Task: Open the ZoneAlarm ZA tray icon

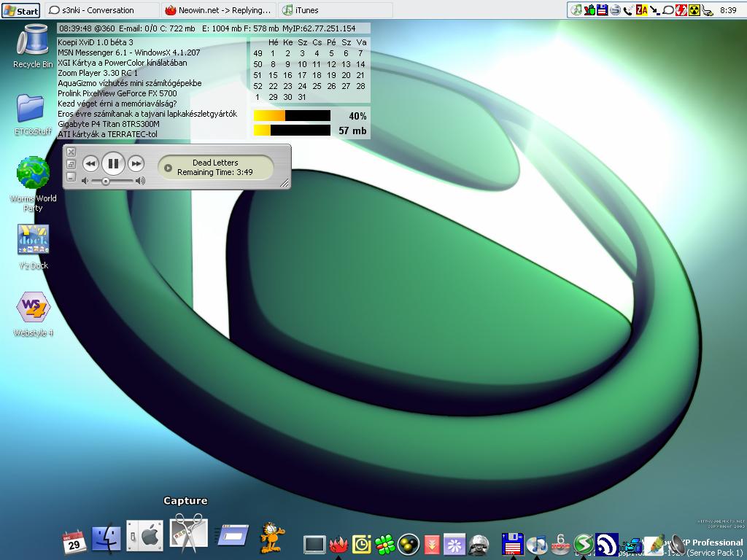Action: pos(641,10)
